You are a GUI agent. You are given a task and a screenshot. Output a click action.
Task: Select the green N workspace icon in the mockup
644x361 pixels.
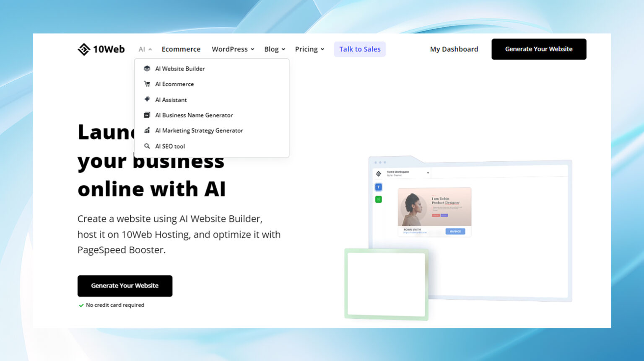tap(379, 199)
